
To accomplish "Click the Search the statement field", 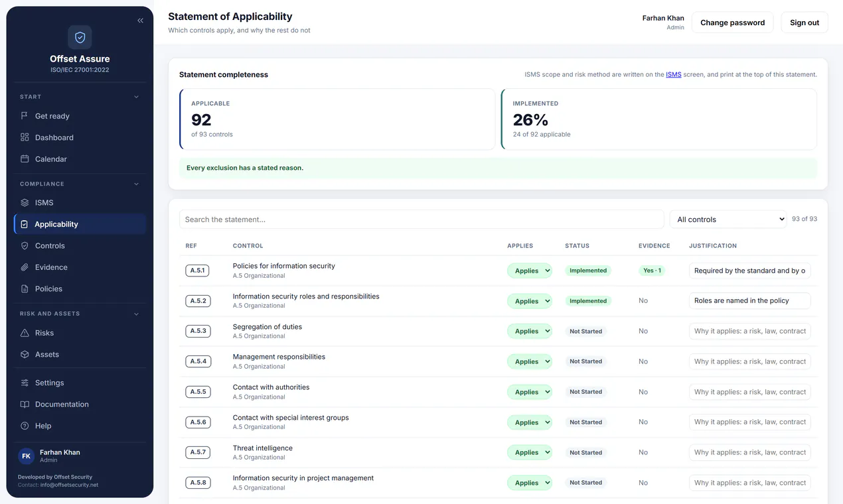I will (421, 220).
